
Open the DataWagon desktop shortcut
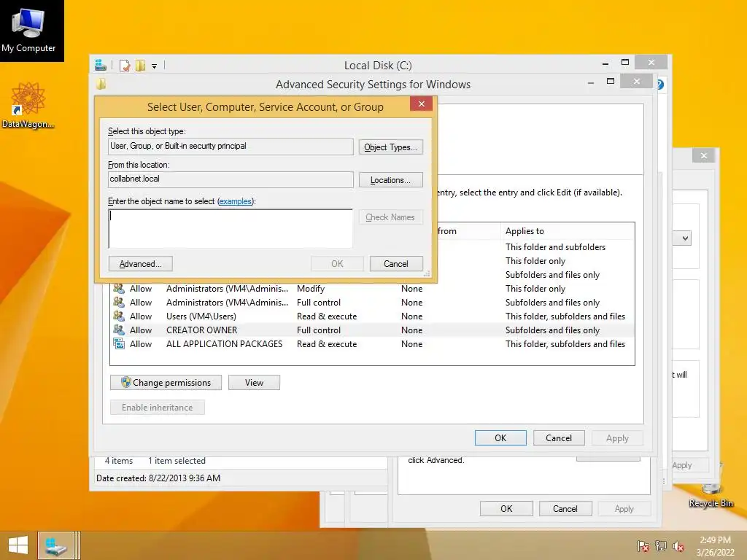(x=28, y=105)
